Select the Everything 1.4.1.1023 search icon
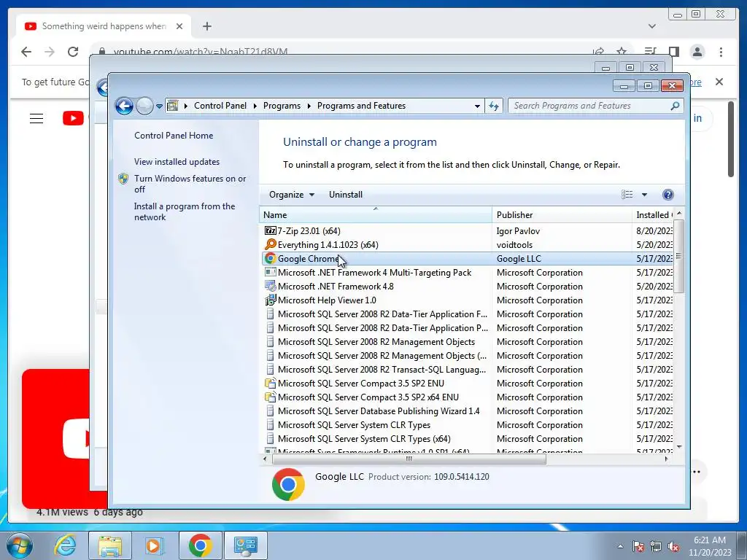The image size is (747, 560). coord(270,244)
